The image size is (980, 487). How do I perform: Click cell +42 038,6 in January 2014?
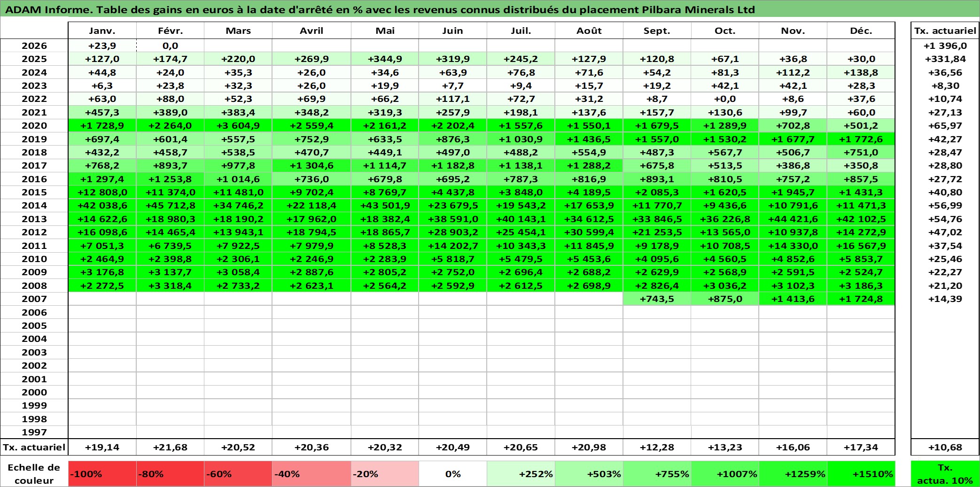click(102, 205)
